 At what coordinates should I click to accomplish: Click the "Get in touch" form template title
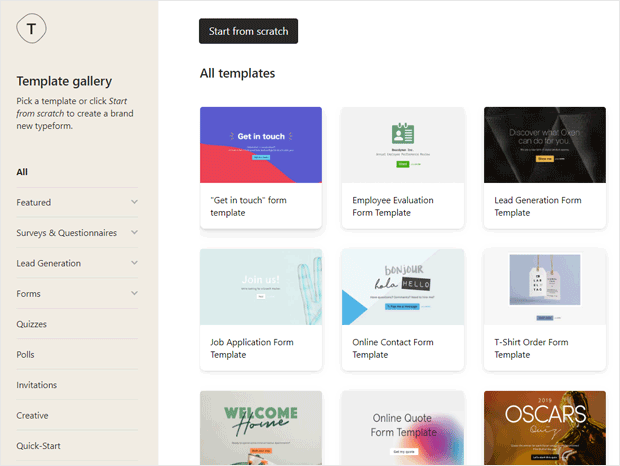click(x=248, y=206)
